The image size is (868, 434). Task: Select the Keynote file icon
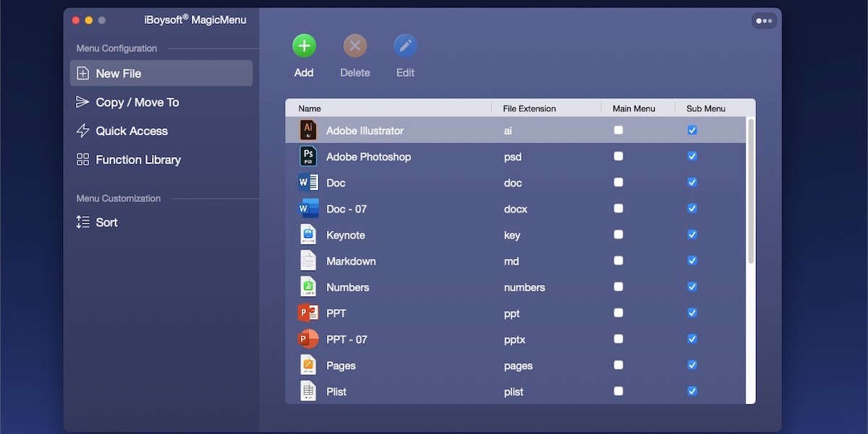click(307, 234)
